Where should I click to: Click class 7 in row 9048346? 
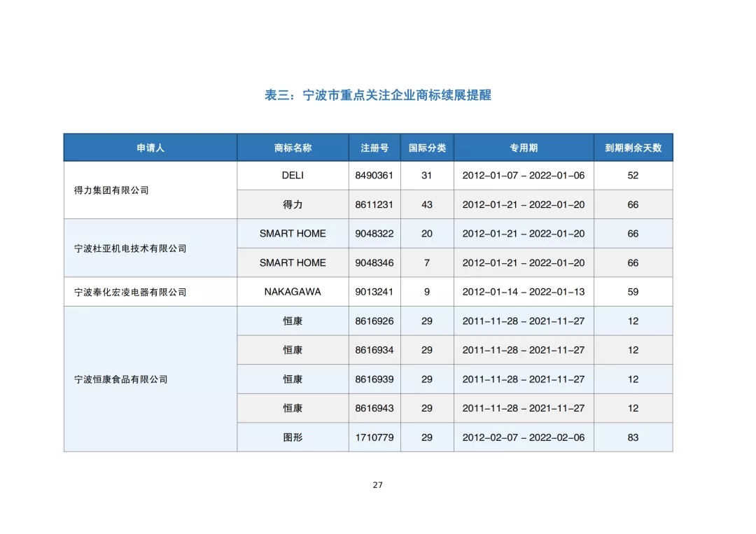coord(427,262)
